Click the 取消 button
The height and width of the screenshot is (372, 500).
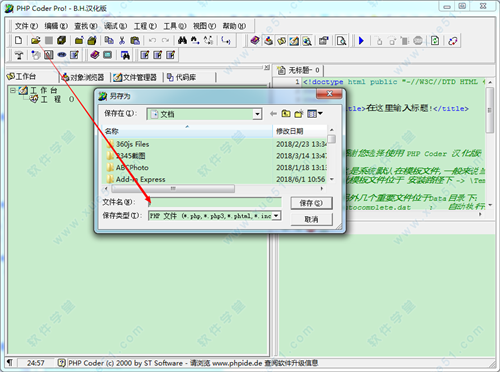point(311,219)
